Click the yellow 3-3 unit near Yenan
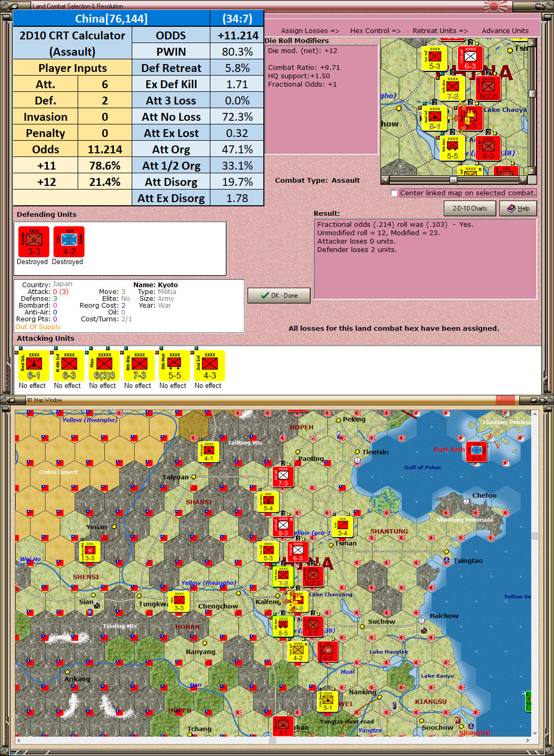The width and height of the screenshot is (554, 756). pos(90,552)
